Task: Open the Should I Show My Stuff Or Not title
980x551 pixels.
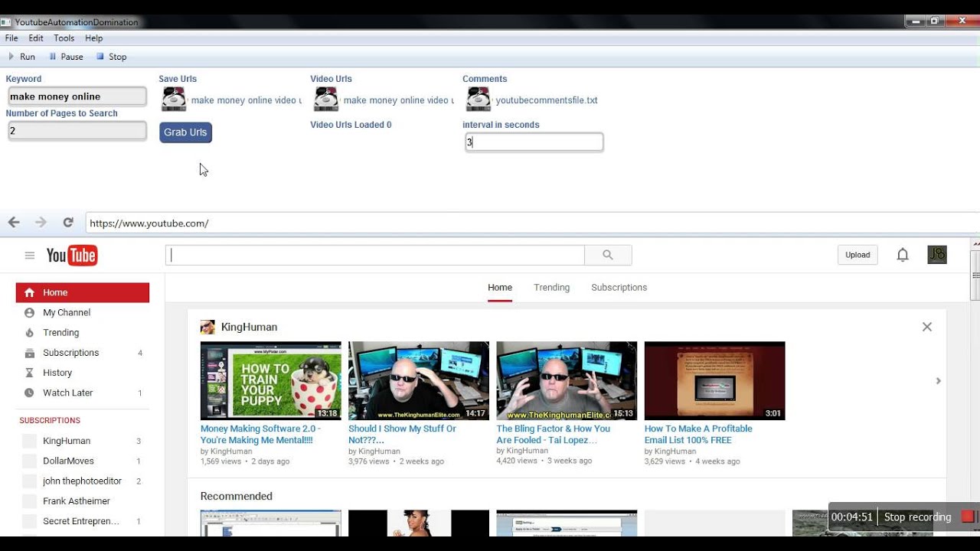Action: (x=402, y=434)
